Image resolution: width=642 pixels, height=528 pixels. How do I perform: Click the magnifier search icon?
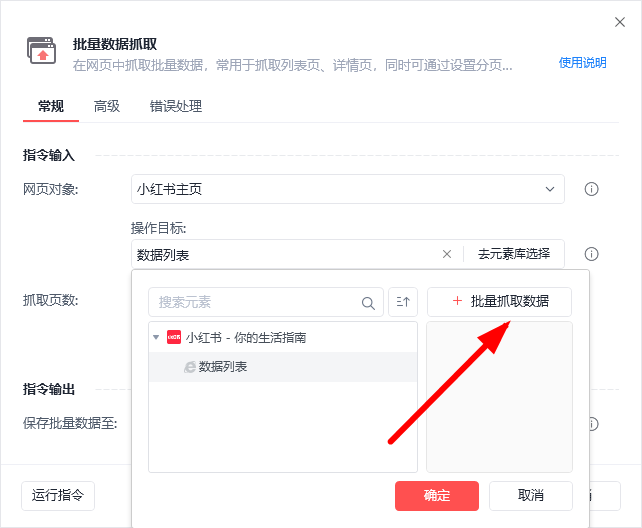point(368,303)
